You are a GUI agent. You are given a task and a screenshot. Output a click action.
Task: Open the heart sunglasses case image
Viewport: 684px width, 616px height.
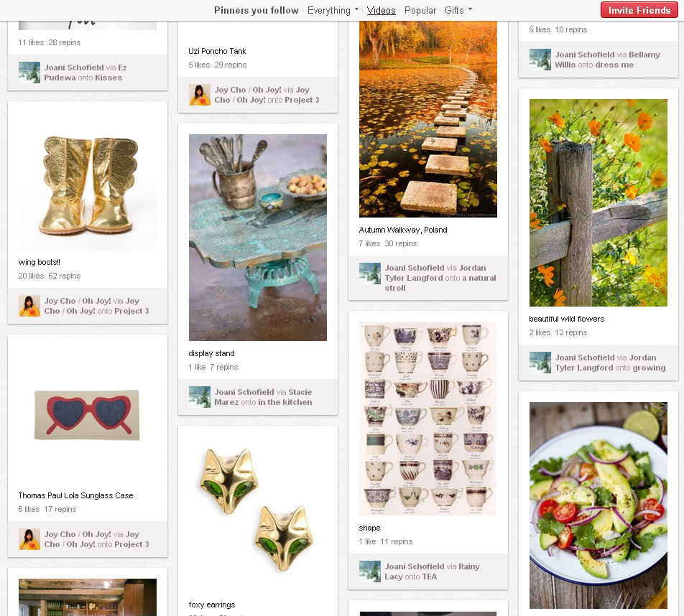87,414
